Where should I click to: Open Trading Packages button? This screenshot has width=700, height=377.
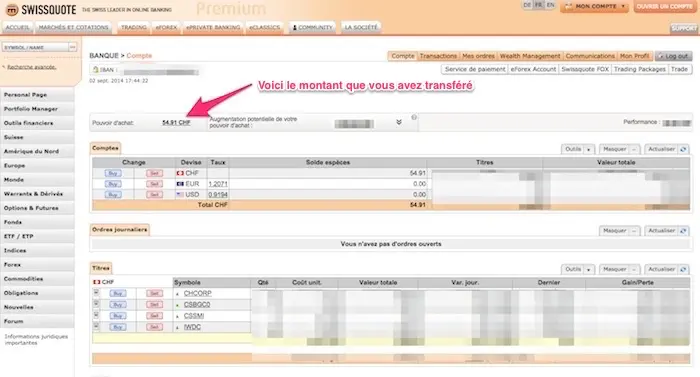pos(639,69)
